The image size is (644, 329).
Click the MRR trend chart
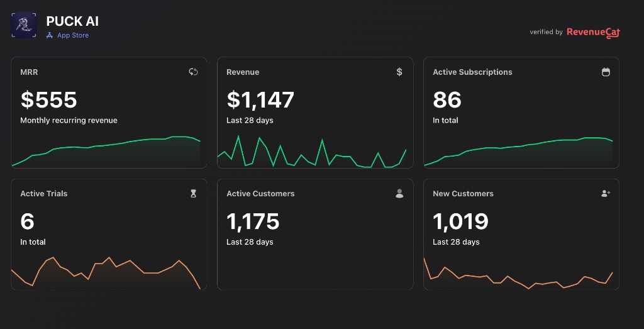click(x=106, y=151)
